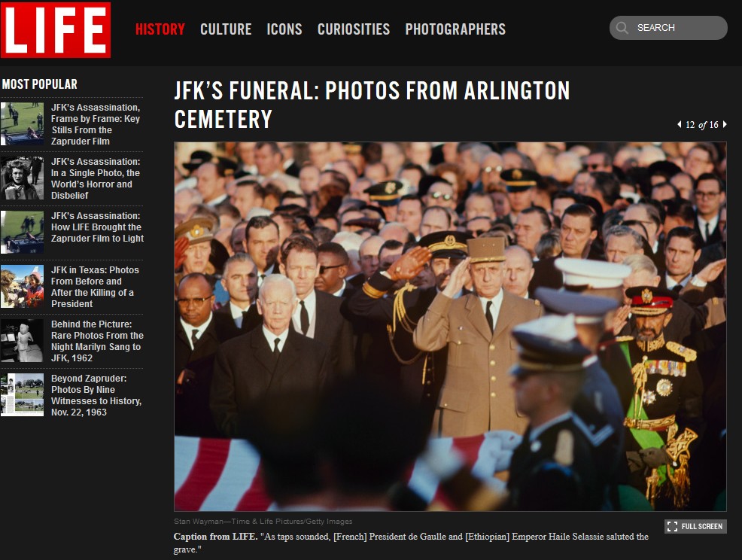Click the search magnifier icon
The height and width of the screenshot is (560, 742).
coord(622,28)
